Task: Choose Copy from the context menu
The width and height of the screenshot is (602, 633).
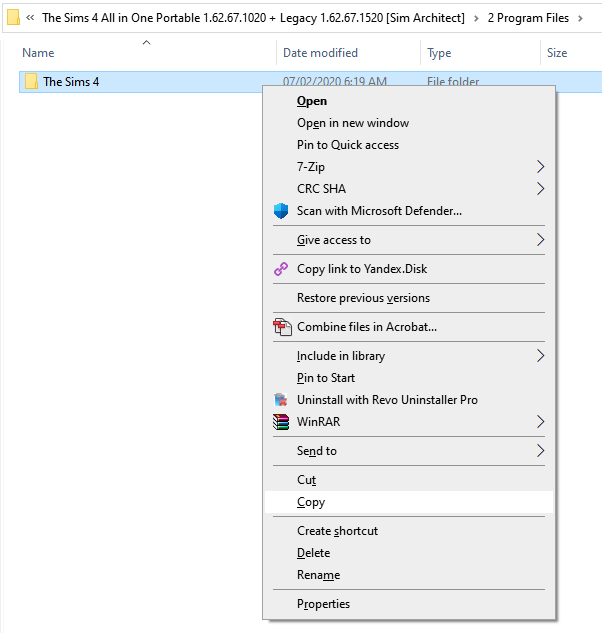Action: click(409, 502)
